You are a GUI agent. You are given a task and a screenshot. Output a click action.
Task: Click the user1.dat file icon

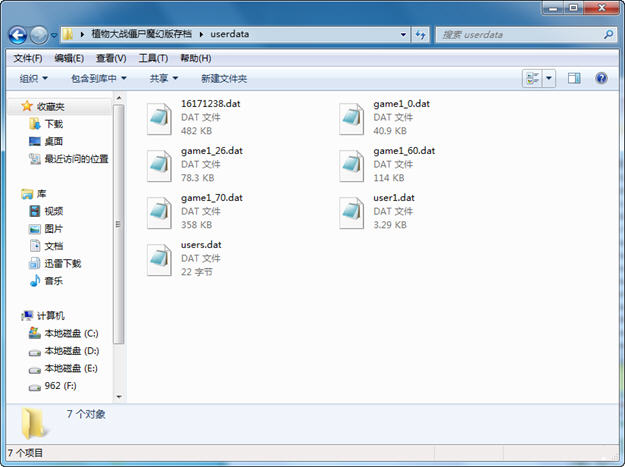(x=351, y=213)
